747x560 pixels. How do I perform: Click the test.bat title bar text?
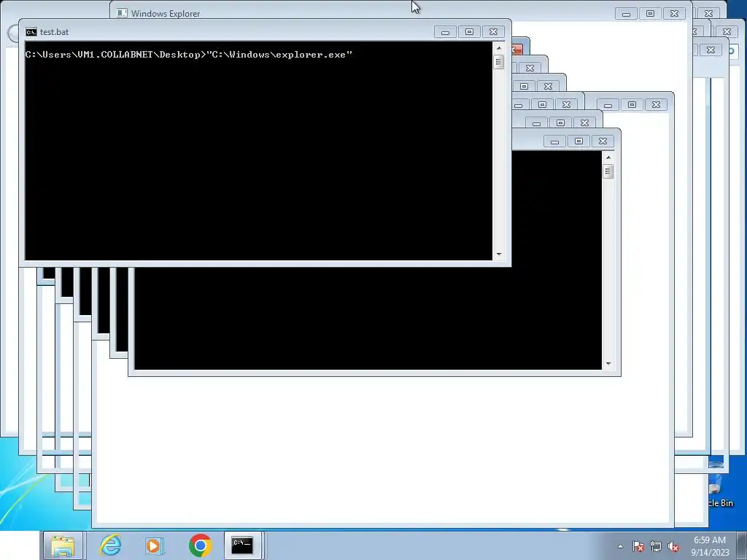click(x=54, y=32)
